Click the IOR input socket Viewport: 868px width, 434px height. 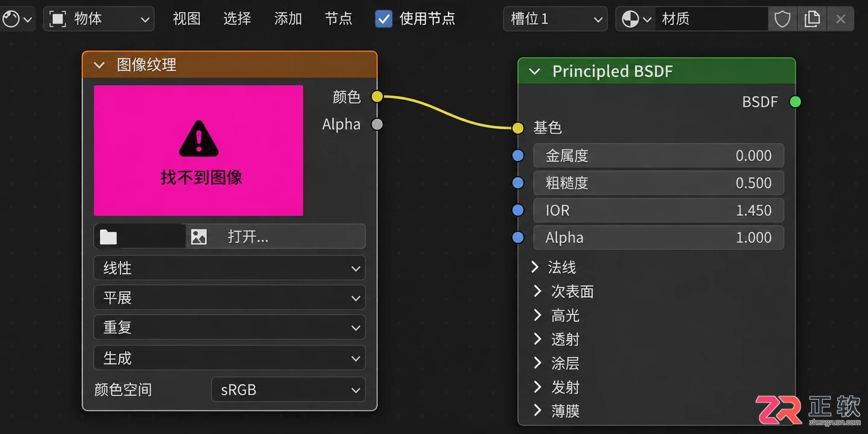[x=518, y=210]
